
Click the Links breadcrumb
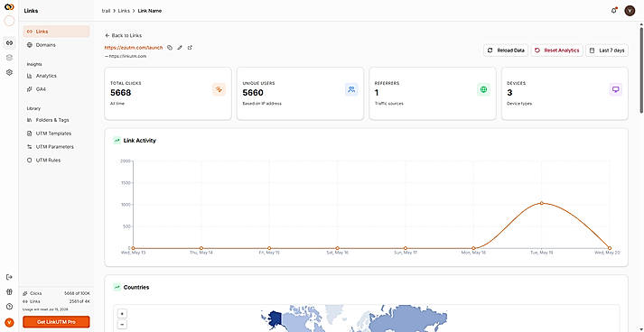tap(124, 11)
